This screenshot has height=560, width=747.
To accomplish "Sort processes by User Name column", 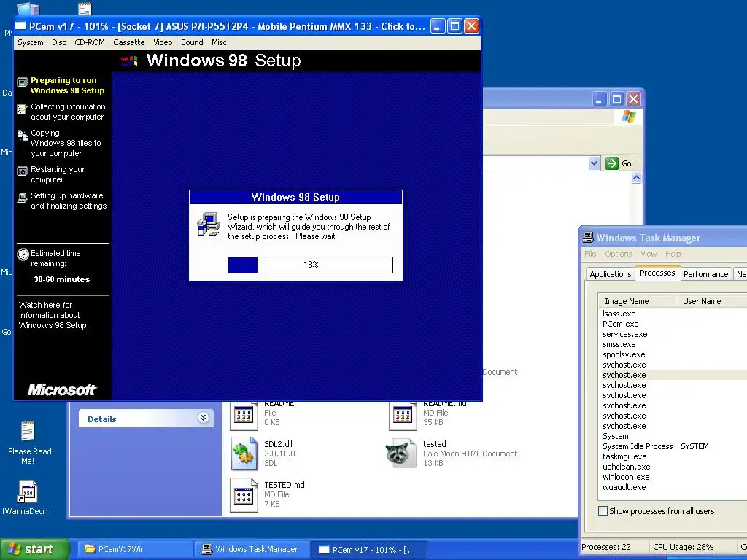I will [711, 301].
